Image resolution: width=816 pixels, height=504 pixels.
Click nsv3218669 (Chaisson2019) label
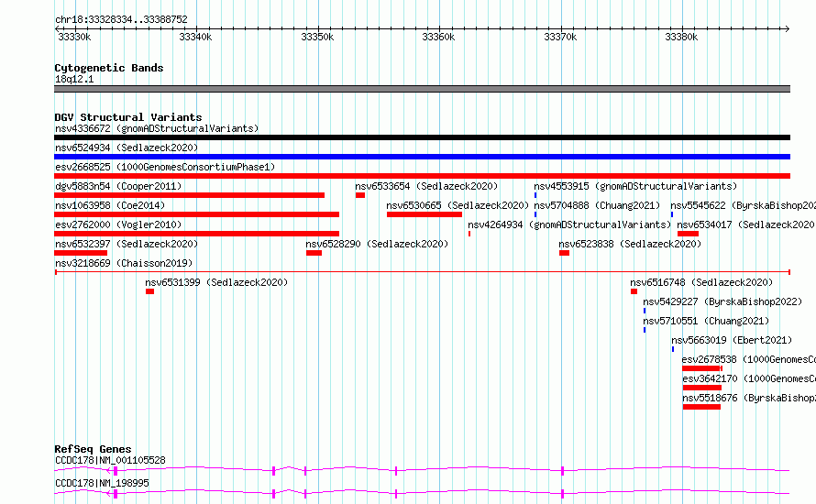[x=124, y=263]
